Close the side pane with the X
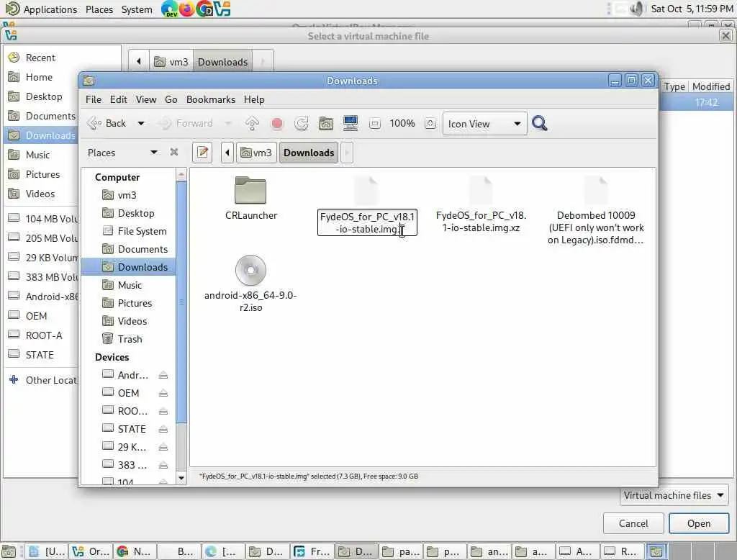 (x=174, y=152)
